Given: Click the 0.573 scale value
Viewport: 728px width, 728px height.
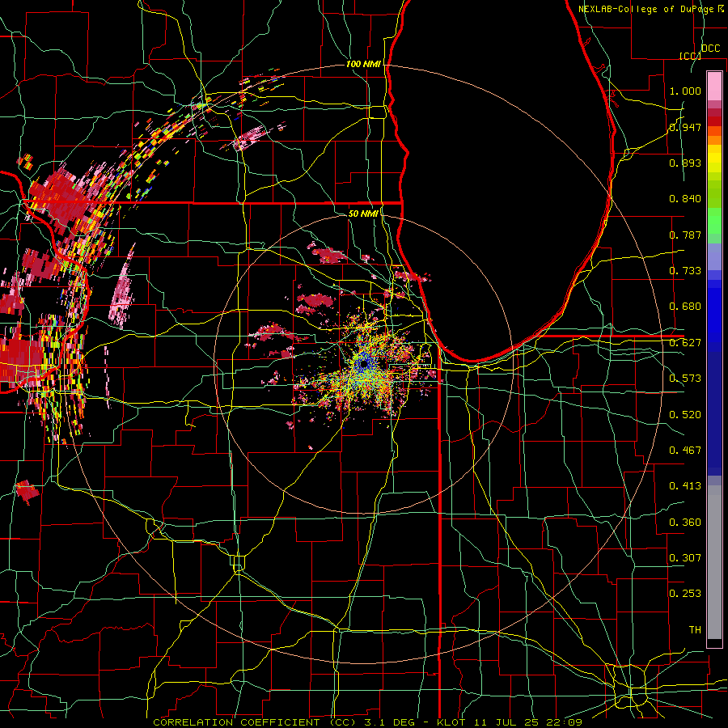Looking at the screenshot, I should coord(685,379).
